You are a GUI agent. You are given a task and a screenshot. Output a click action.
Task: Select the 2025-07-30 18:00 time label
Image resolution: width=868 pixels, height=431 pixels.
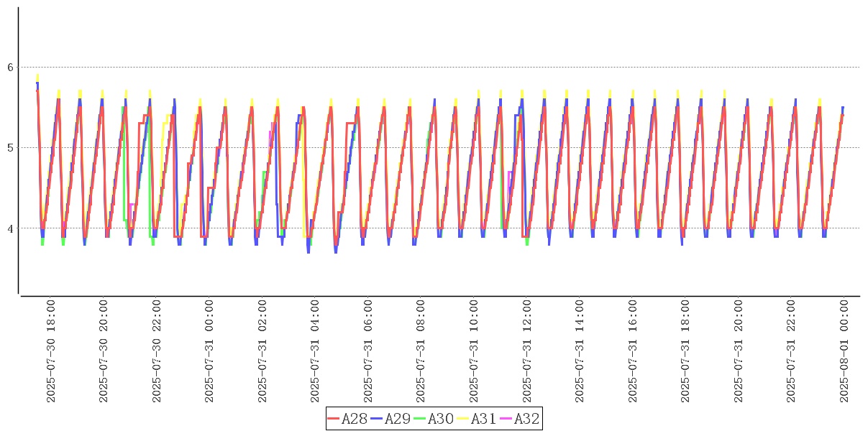tap(50, 351)
